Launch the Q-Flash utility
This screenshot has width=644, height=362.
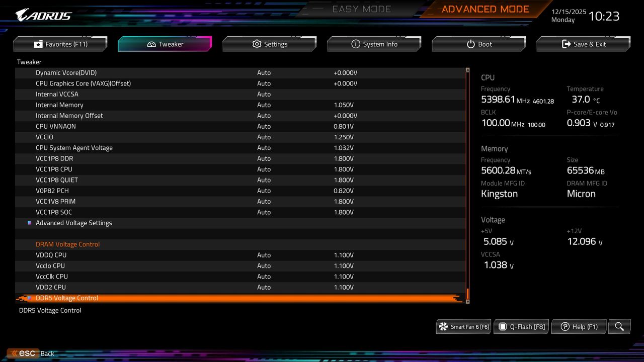(521, 326)
